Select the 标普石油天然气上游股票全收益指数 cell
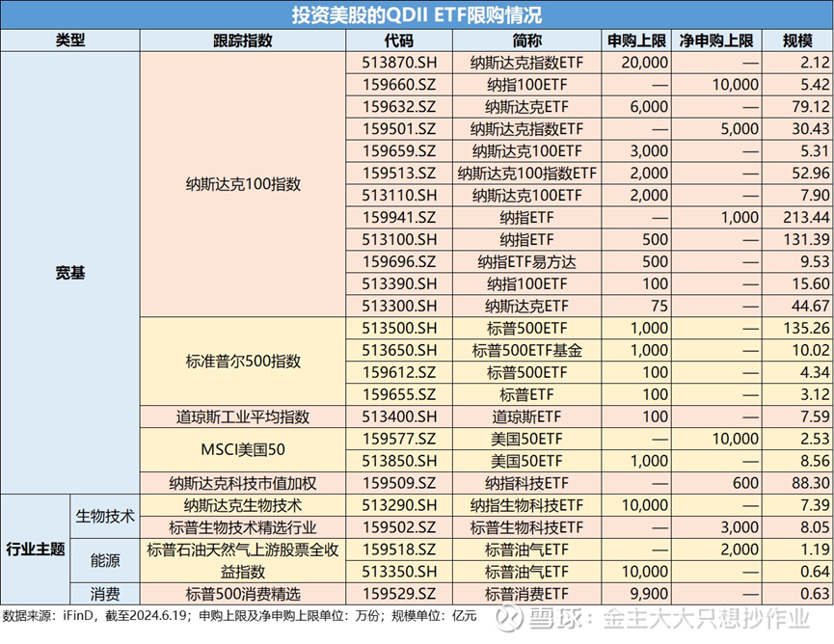This screenshot has width=834, height=644. click(x=243, y=560)
